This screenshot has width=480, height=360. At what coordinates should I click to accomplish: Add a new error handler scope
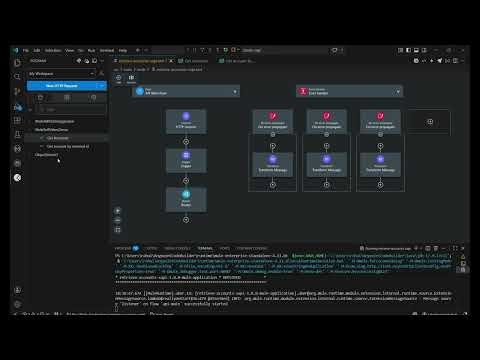coord(430,122)
